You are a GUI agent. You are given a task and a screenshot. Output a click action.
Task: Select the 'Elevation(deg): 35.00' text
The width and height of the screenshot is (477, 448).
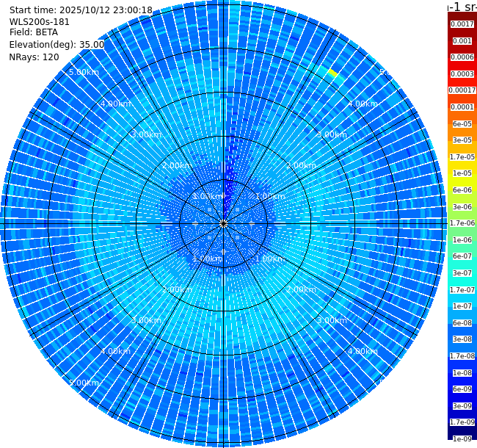pyautogui.click(x=57, y=45)
